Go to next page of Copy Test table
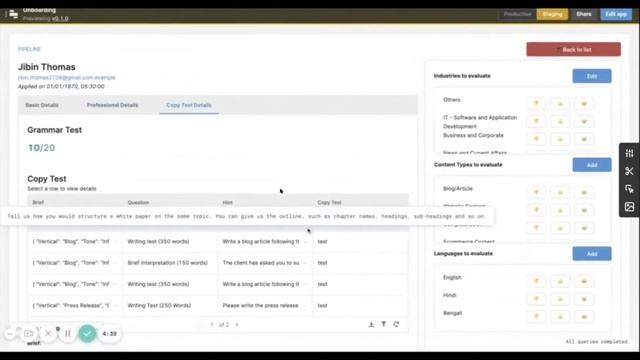 point(237,324)
